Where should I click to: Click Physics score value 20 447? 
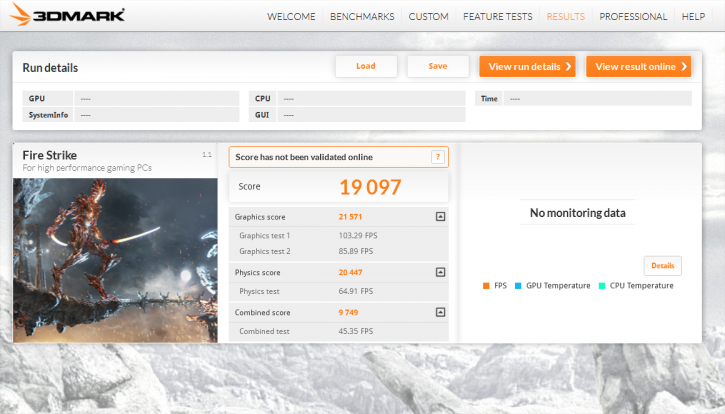pos(350,272)
